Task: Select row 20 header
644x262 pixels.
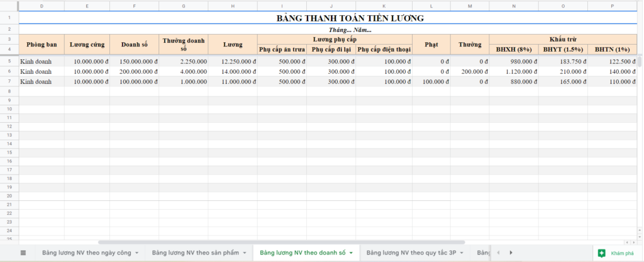Action: [x=9, y=196]
